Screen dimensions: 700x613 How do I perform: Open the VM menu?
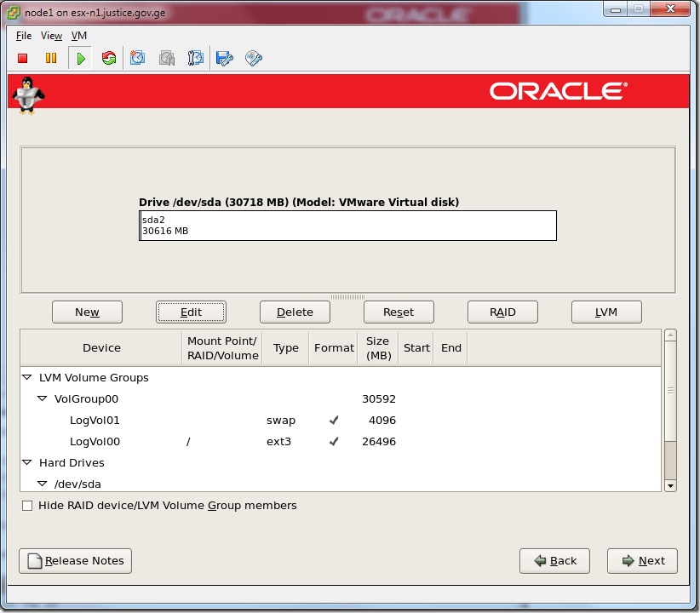coord(78,36)
